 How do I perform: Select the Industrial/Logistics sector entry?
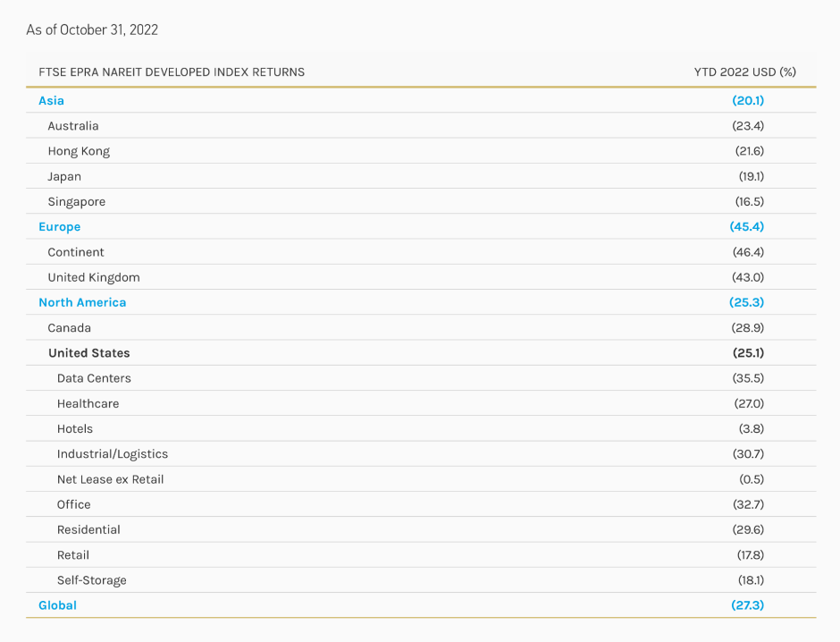click(112, 453)
